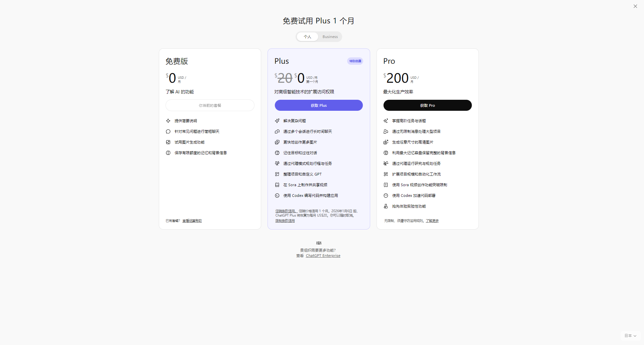Click the Sora video icon in Plus card

coord(277,185)
